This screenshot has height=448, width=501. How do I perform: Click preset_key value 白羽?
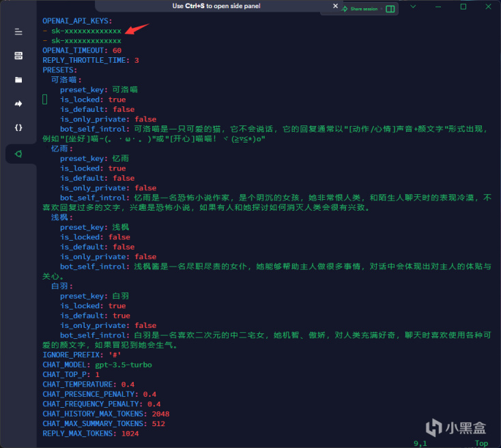(121, 296)
